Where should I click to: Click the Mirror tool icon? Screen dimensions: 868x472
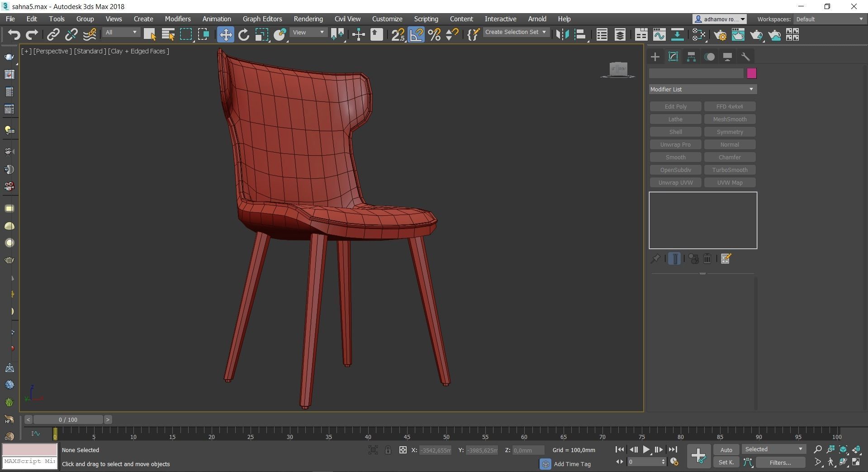point(562,35)
